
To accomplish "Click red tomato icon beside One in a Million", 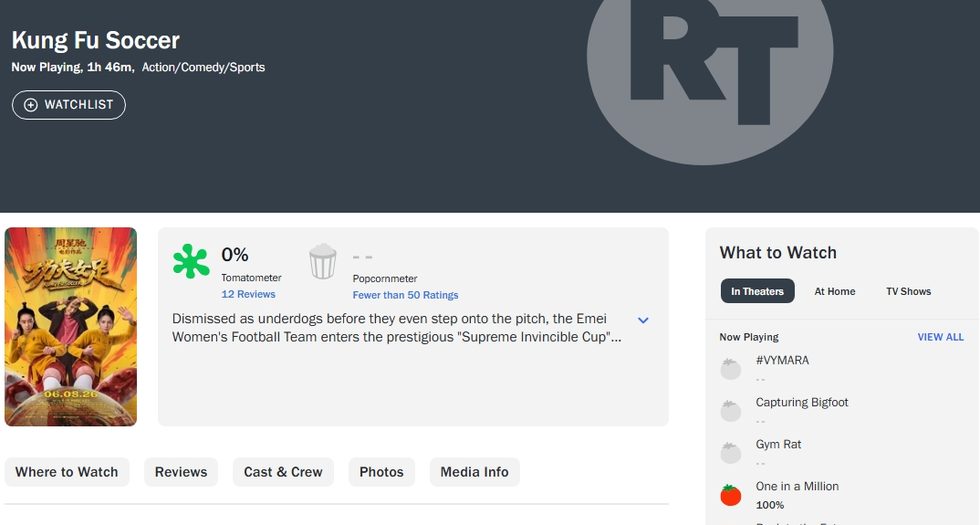I will pos(731,494).
